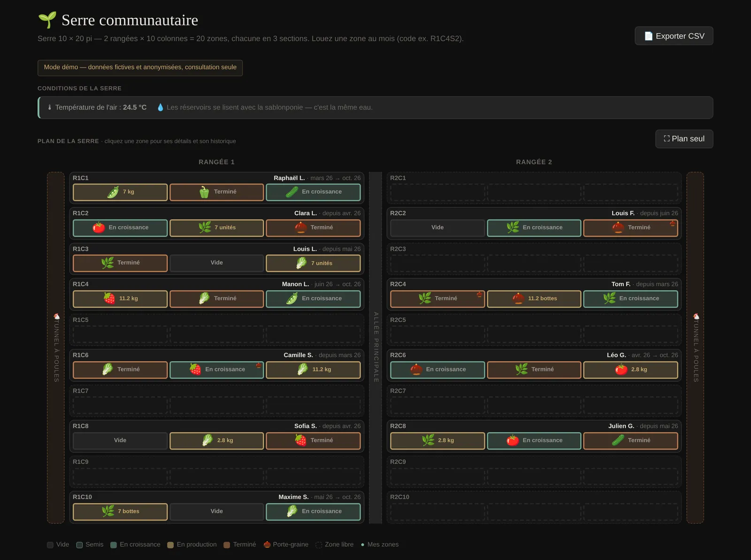Screen dimensions: 751x560
Task: Click the tomato icon in R2C6
Action: tap(621, 370)
